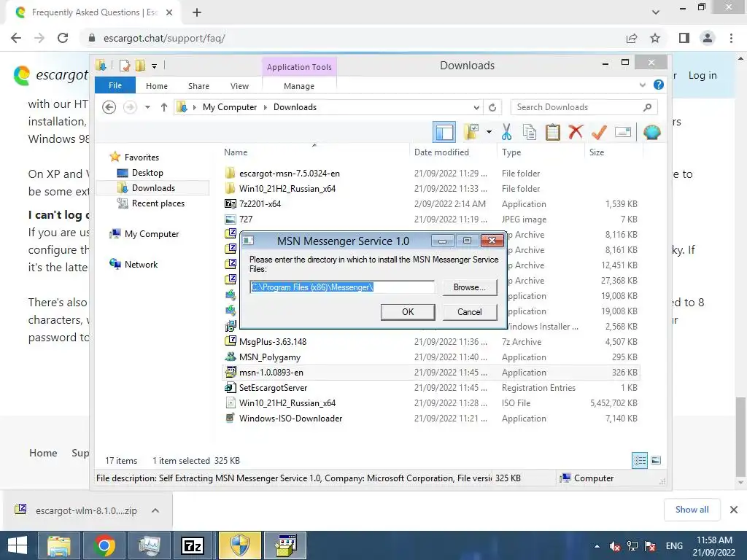The image size is (747, 560).
Task: Select My Computer in navigation pane
Action: [152, 234]
